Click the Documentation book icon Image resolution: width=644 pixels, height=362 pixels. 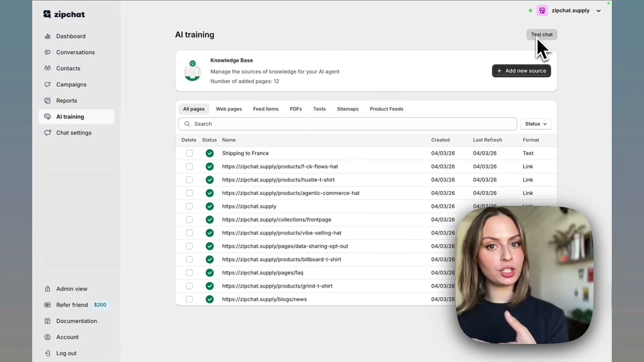pos(48,321)
